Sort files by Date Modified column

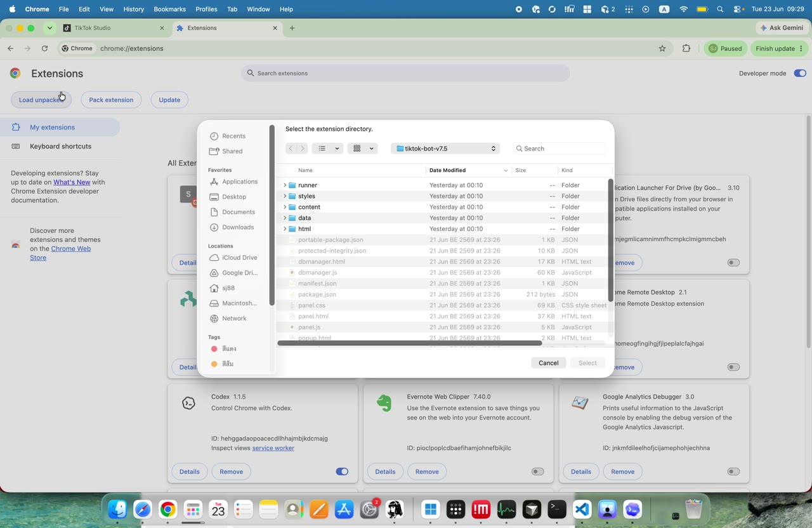[469, 170]
